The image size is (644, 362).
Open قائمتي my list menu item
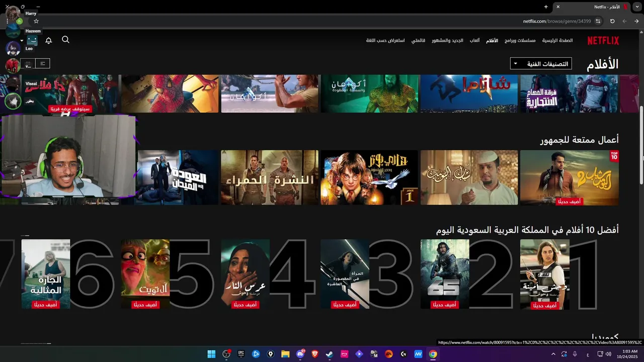pyautogui.click(x=418, y=40)
